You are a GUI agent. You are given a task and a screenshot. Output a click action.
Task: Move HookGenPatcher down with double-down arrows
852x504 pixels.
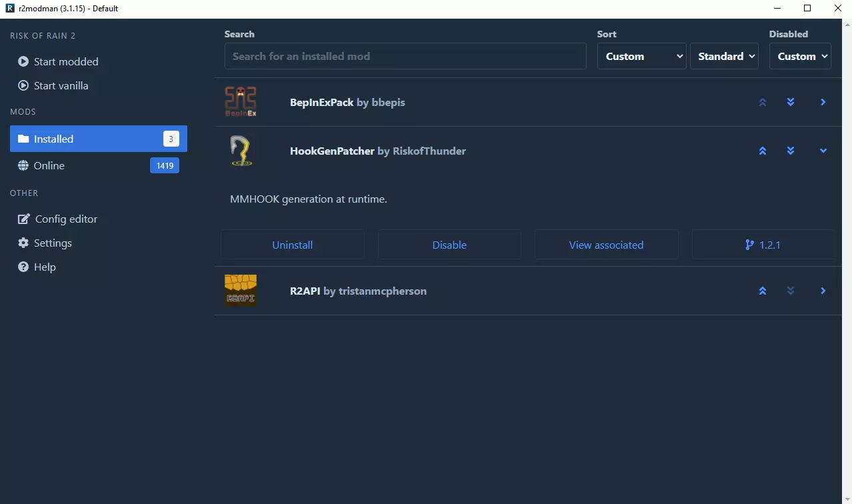(791, 151)
